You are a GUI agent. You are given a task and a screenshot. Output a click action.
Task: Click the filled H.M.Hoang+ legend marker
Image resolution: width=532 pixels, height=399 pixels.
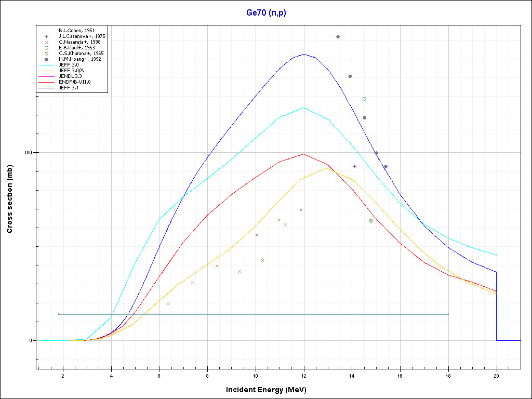[x=47, y=59]
